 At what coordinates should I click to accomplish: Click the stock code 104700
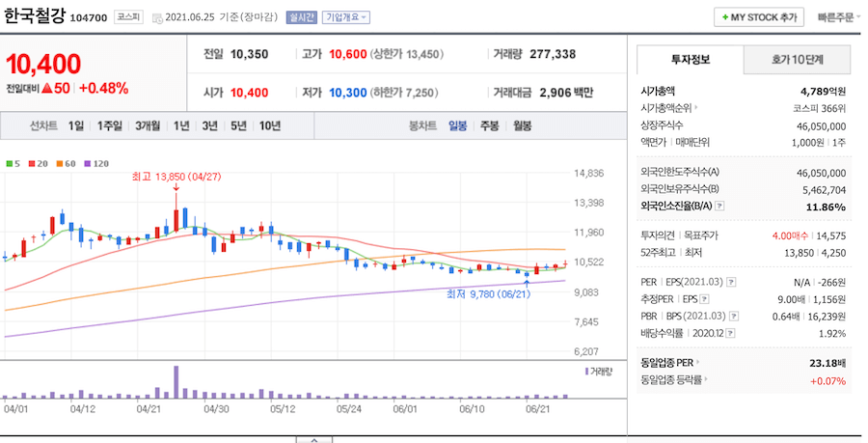[x=89, y=18]
